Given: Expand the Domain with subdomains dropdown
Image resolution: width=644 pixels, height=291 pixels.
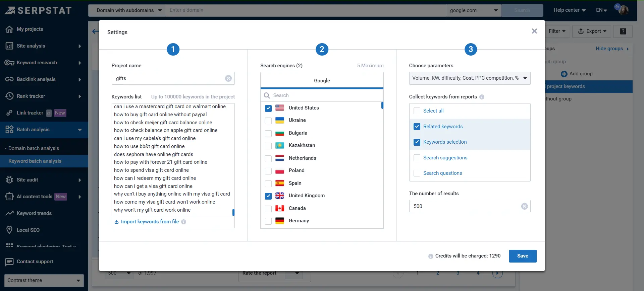Looking at the screenshot, I should 129,10.
